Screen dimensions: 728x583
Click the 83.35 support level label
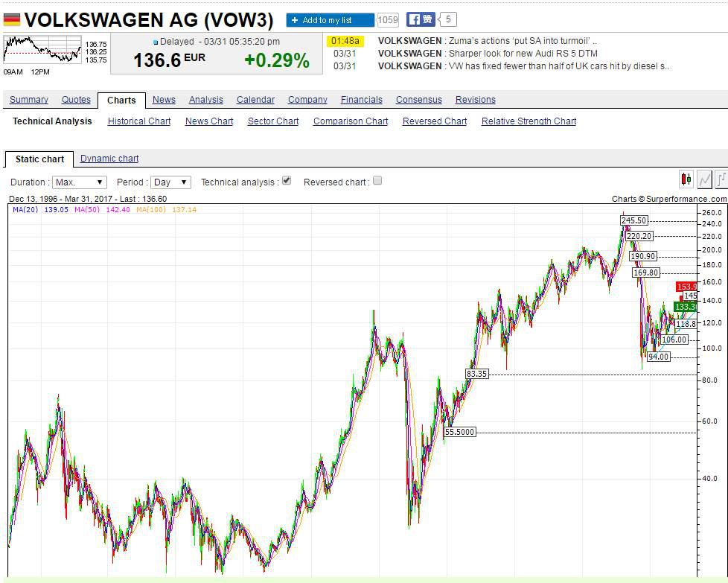[x=477, y=374]
